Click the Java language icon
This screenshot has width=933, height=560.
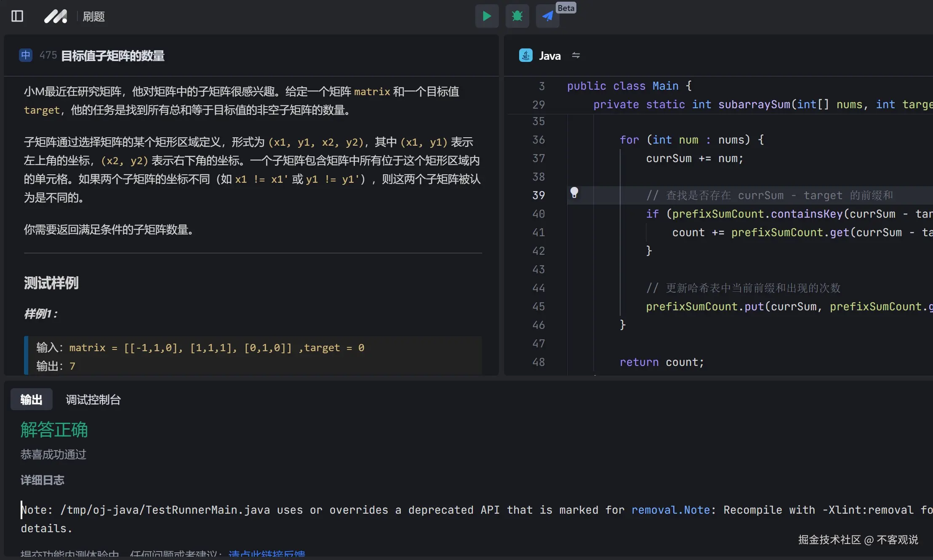coord(525,56)
